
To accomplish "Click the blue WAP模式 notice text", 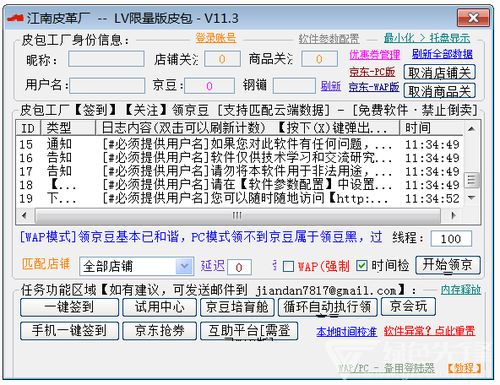I will (201, 237).
